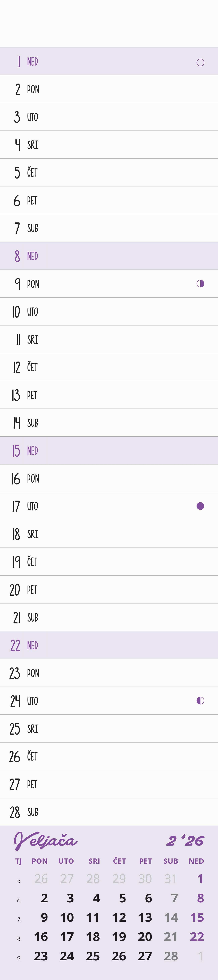Screen dimensions: 218x980
Task: Click the filled moon icon on 17 UTO
Action: 200,506
